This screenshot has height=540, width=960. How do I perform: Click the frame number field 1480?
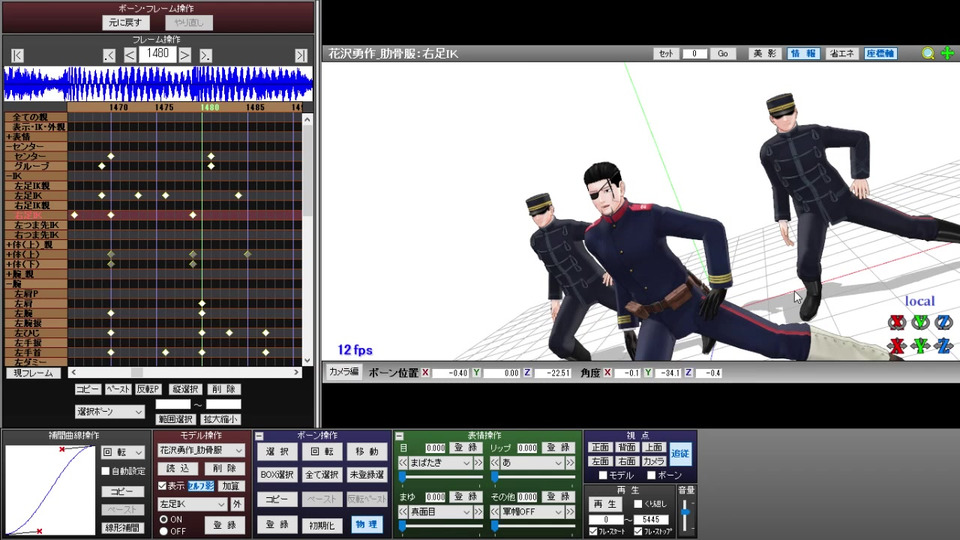pyautogui.click(x=157, y=54)
